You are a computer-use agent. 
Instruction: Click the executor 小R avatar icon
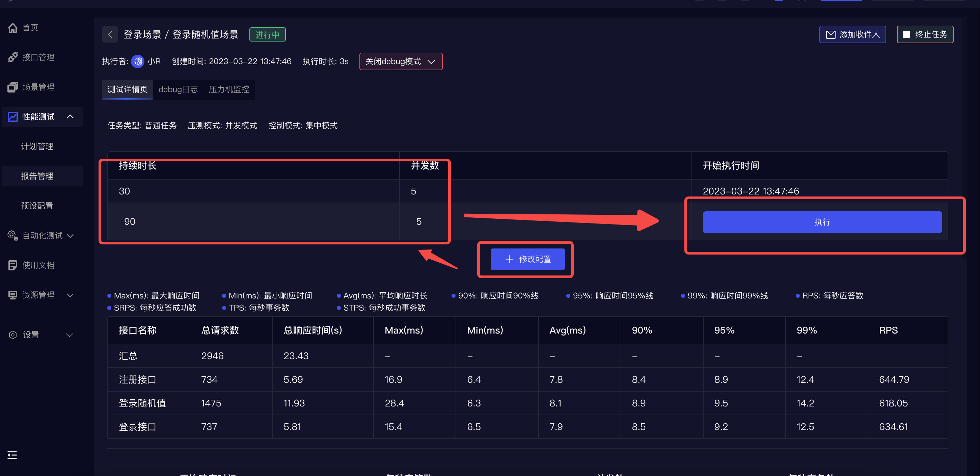pyautogui.click(x=137, y=61)
